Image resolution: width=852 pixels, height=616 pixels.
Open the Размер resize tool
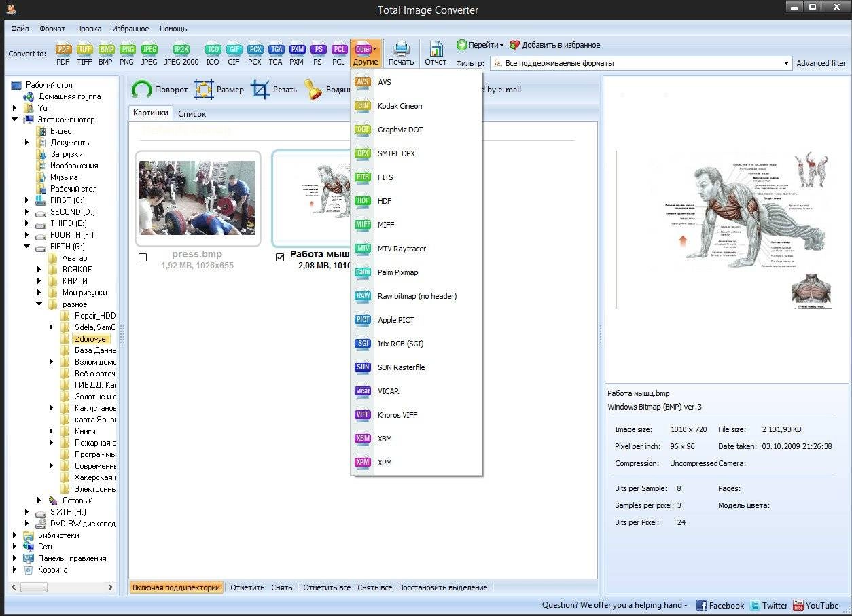tap(219, 90)
